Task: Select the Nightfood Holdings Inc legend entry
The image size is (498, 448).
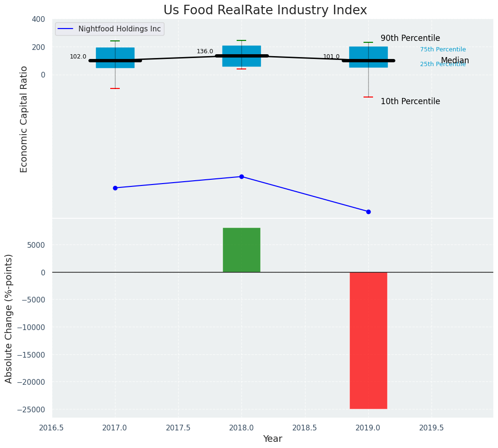Action: [119, 29]
